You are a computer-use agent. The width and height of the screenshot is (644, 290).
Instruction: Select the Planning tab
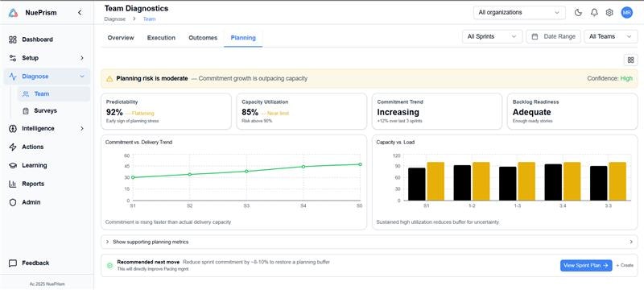point(243,38)
